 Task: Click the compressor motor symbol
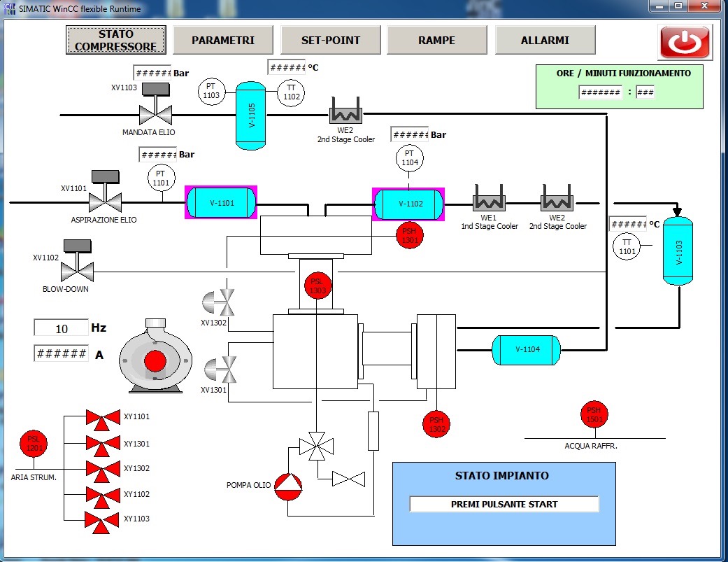(x=155, y=356)
